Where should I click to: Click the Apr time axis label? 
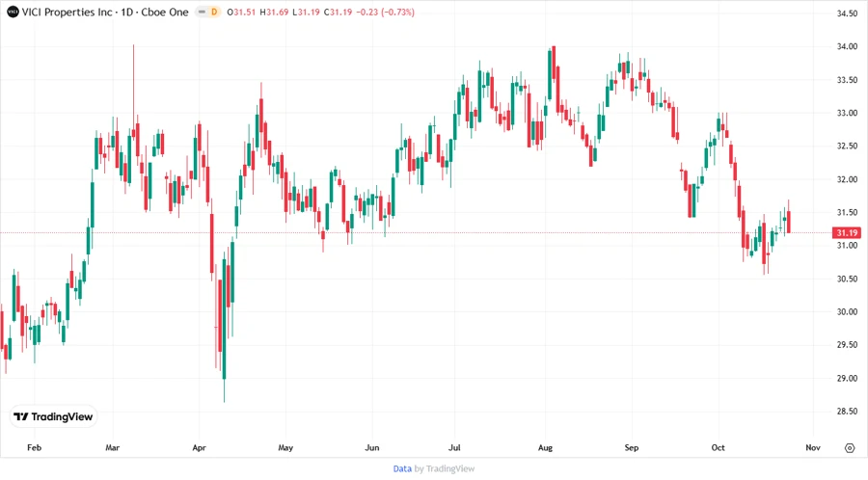[x=200, y=448]
